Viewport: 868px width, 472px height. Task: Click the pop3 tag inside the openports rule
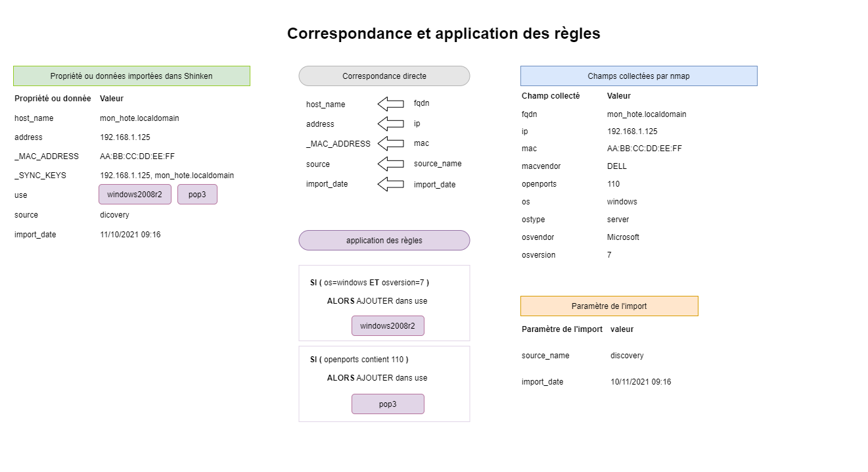[388, 404]
